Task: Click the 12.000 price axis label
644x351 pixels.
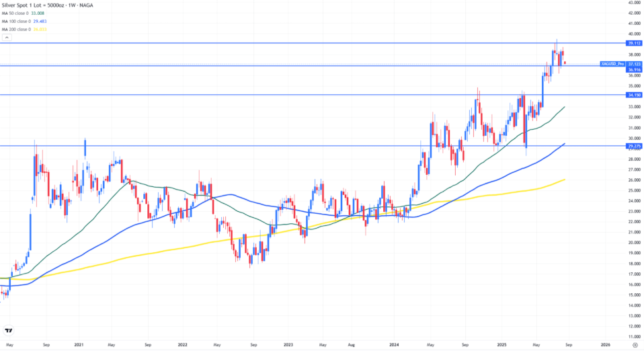Action: [634, 326]
